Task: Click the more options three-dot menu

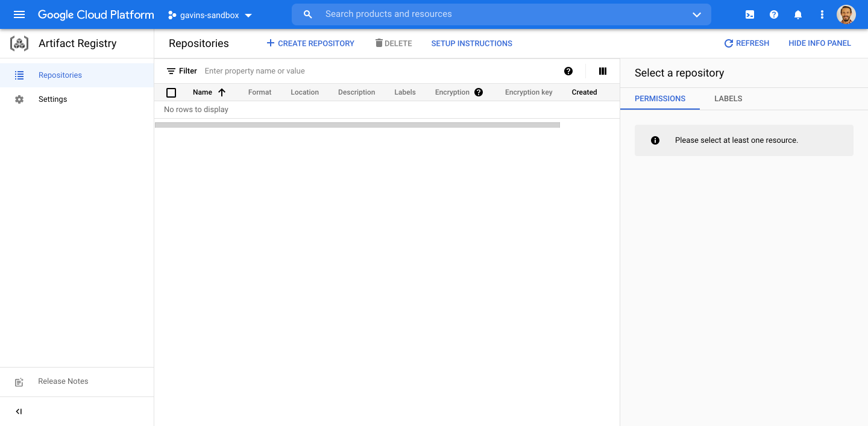Action: coord(822,14)
